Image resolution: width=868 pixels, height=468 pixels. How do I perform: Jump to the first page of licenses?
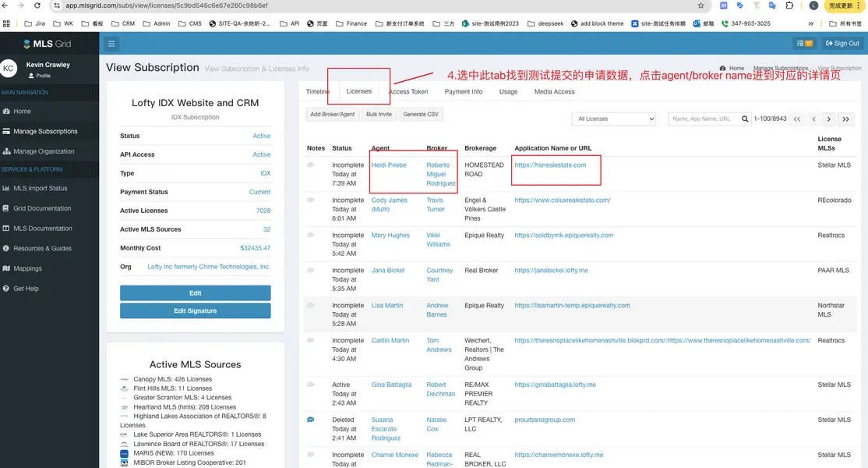pos(796,119)
